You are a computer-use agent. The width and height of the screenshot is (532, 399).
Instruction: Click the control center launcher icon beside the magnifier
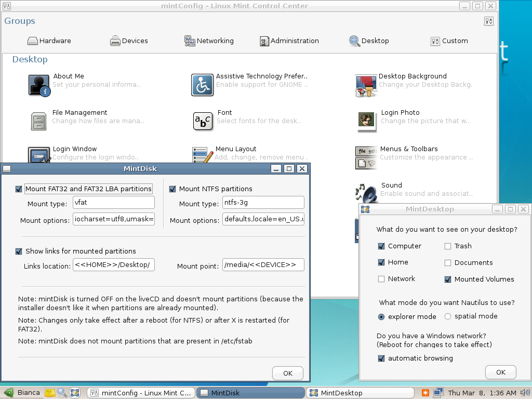(75, 393)
